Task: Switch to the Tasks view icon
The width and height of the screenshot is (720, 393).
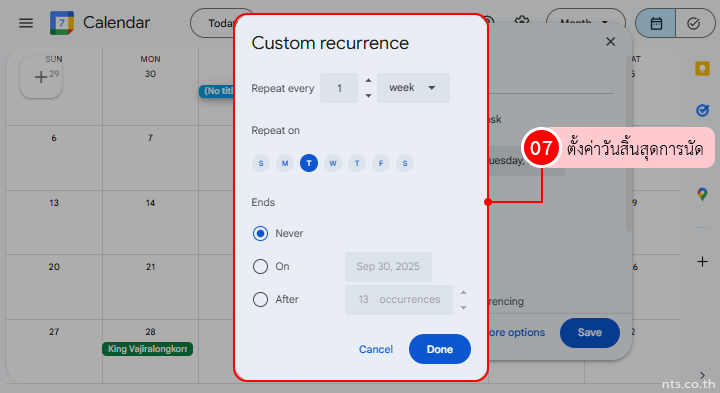Action: point(693,23)
